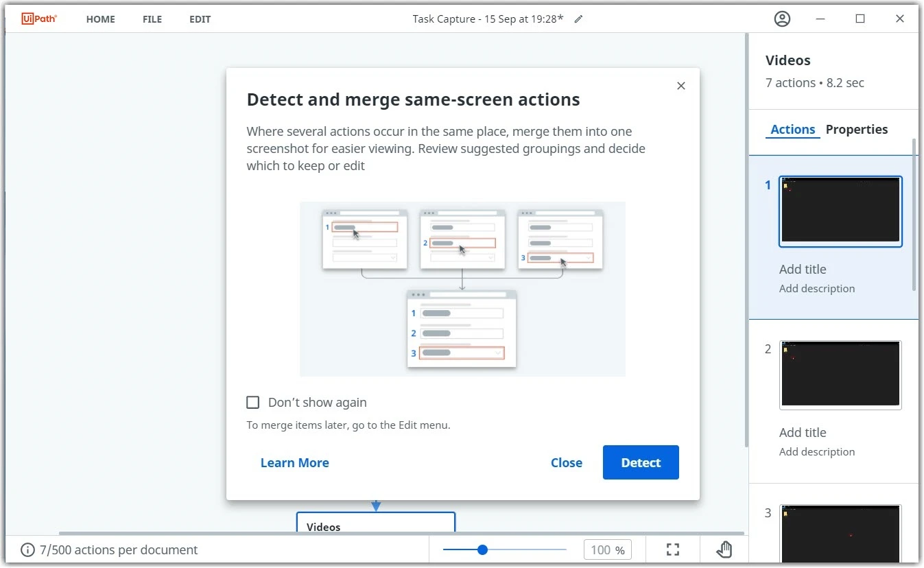
Task: Activate the hand pan tool
Action: 724,549
